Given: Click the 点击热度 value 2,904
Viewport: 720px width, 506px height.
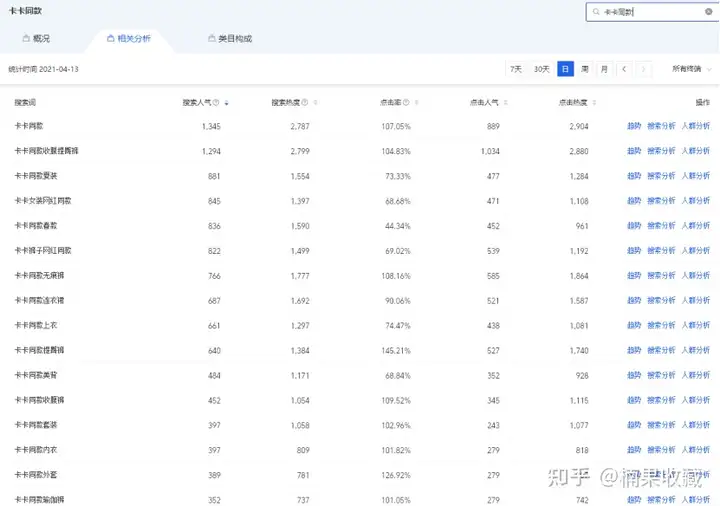Looking at the screenshot, I should pos(579,126).
